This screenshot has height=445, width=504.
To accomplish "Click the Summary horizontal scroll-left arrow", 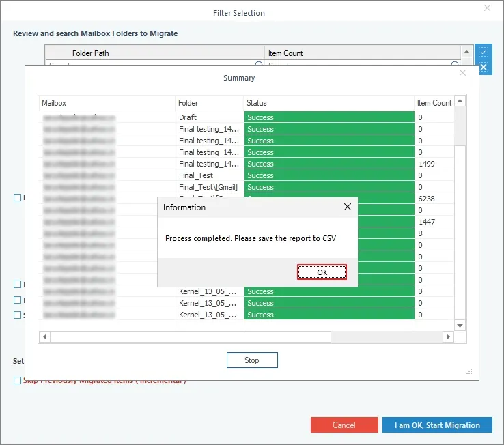I will click(x=45, y=336).
